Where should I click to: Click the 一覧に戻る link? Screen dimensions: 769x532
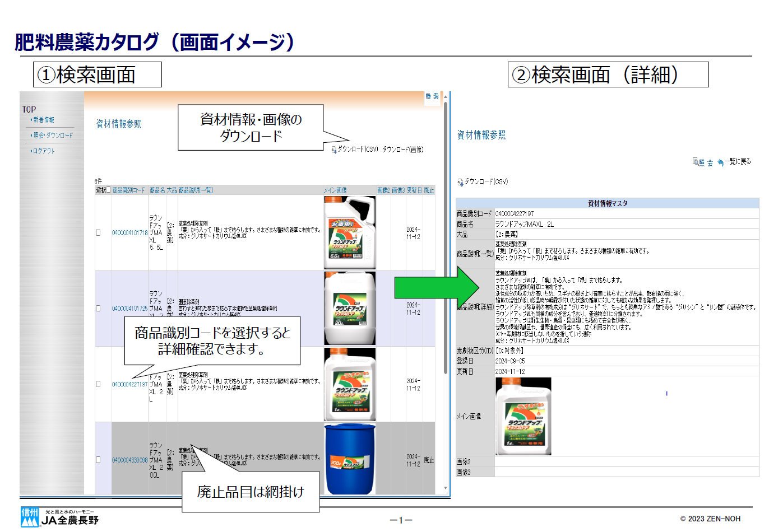click(738, 161)
